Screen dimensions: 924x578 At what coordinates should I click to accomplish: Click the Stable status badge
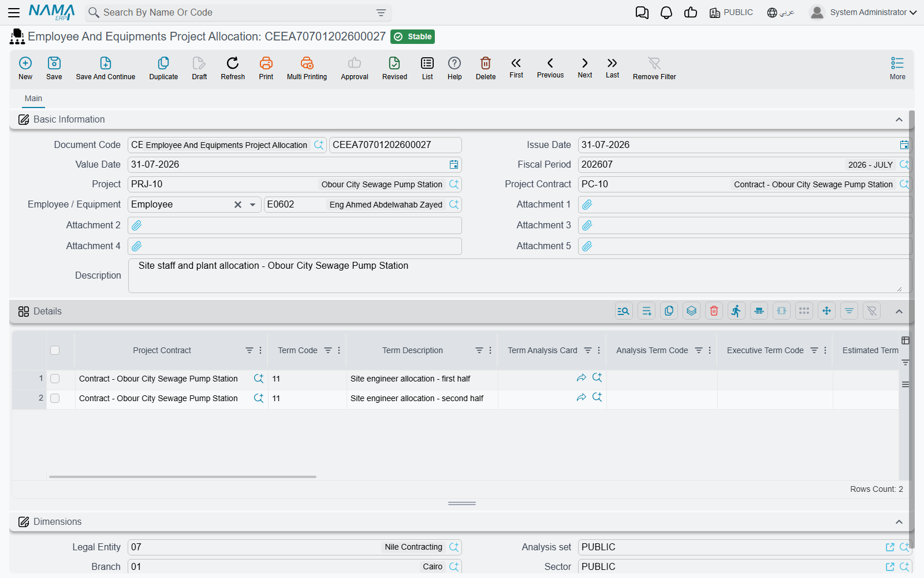(412, 36)
